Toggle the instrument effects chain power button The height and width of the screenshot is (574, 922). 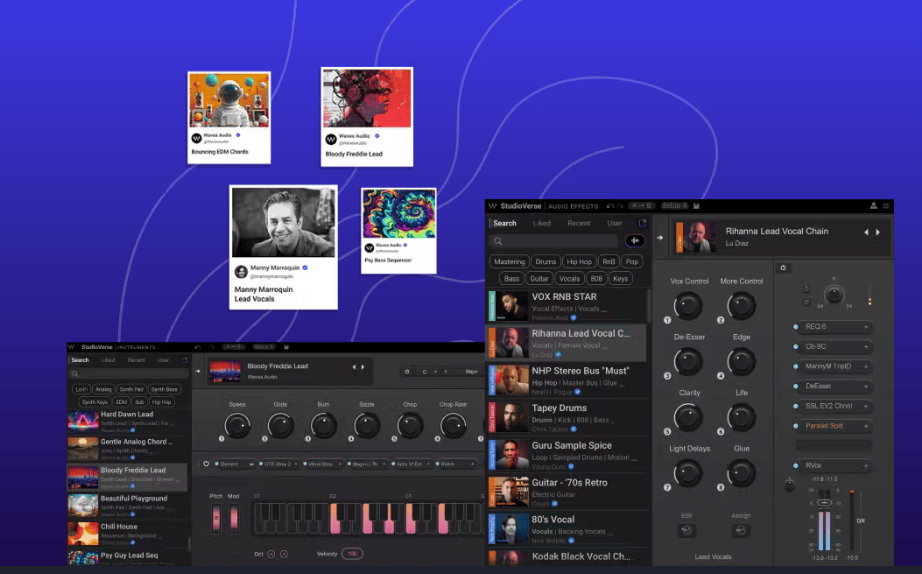click(x=206, y=463)
